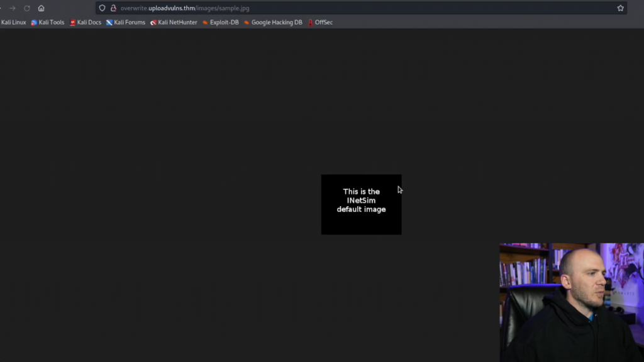Open the Kali NetHunter bookmark
The width and height of the screenshot is (644, 362).
pos(174,23)
